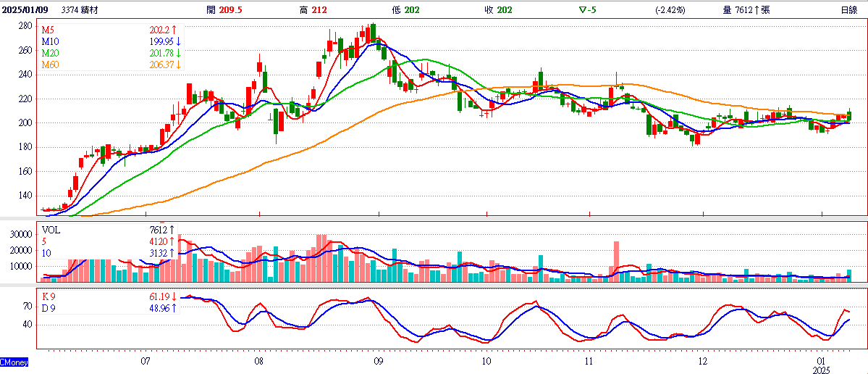Click the 收 202 closing price value
Image resolution: width=868 pixels, height=374 pixels.
coord(498,9)
